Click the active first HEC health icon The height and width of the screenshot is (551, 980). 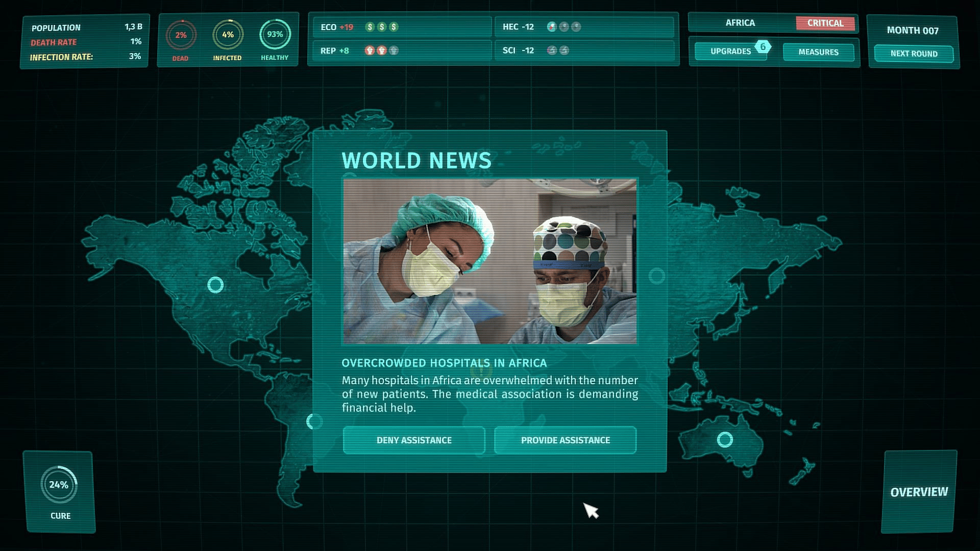552,27
